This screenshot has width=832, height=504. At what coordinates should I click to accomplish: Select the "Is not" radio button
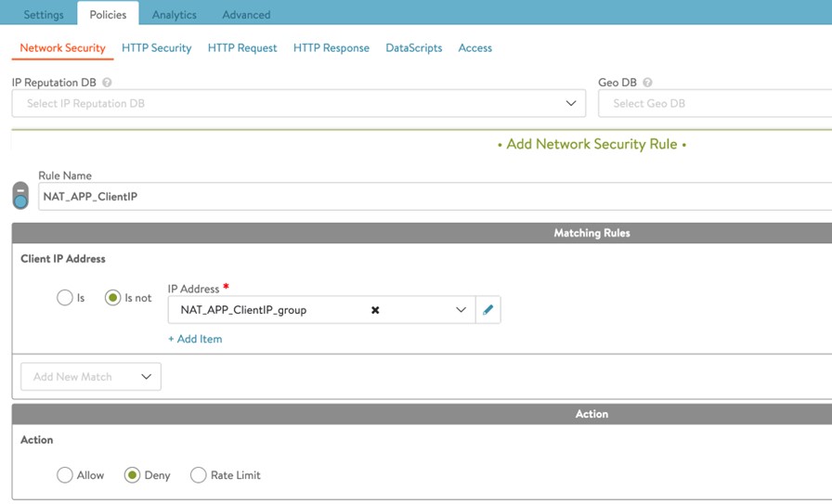click(113, 298)
